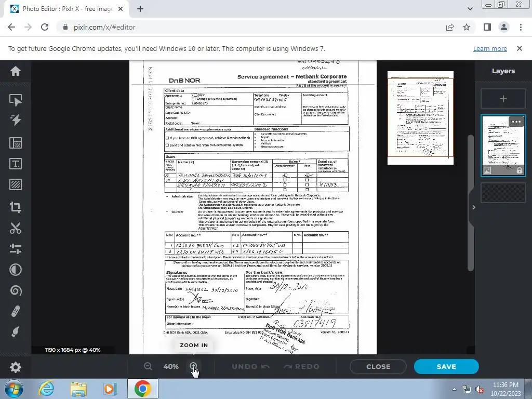The height and width of the screenshot is (399, 532).
Task: Open the layer options three-dot menu
Action: (516, 122)
